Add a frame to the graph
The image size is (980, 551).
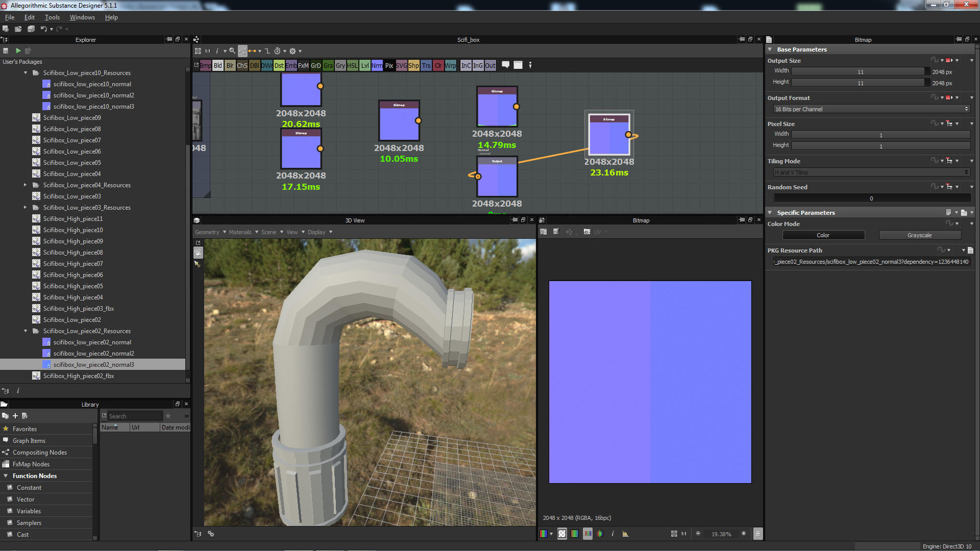pyautogui.click(x=518, y=65)
